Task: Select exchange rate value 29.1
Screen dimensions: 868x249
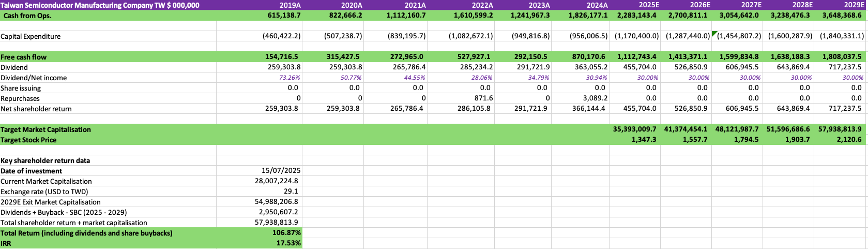Action: (x=291, y=192)
